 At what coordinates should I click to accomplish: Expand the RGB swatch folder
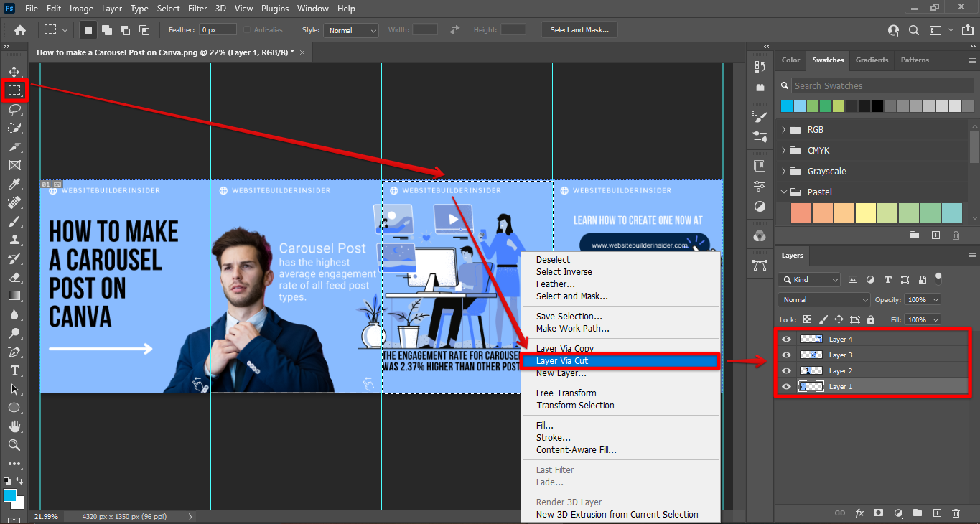pyautogui.click(x=783, y=130)
